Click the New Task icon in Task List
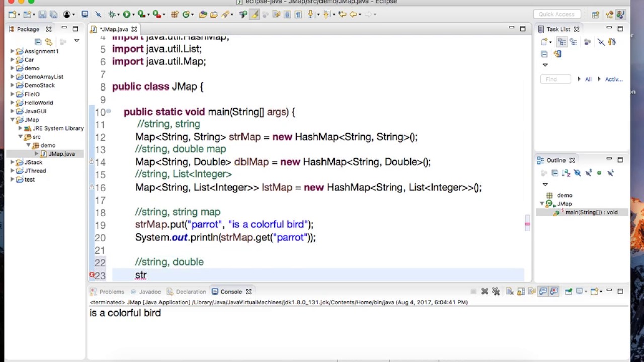The width and height of the screenshot is (644, 362). pyautogui.click(x=544, y=42)
